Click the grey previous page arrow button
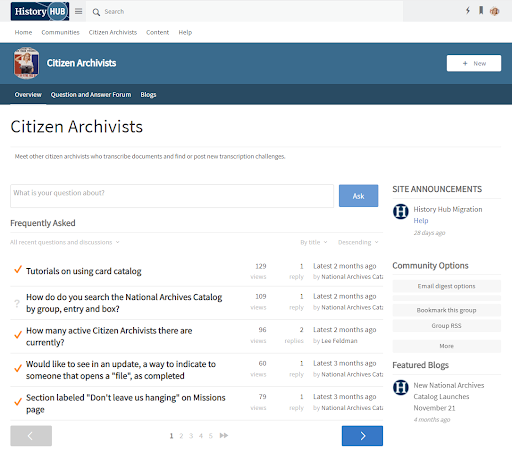This screenshot has width=512, height=451. click(31, 436)
